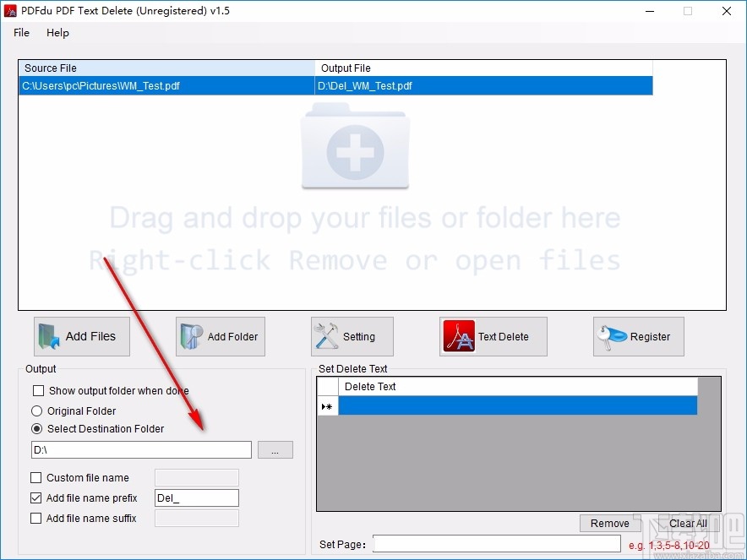Enable Add file name suffix
The height and width of the screenshot is (560, 747).
[x=36, y=518]
